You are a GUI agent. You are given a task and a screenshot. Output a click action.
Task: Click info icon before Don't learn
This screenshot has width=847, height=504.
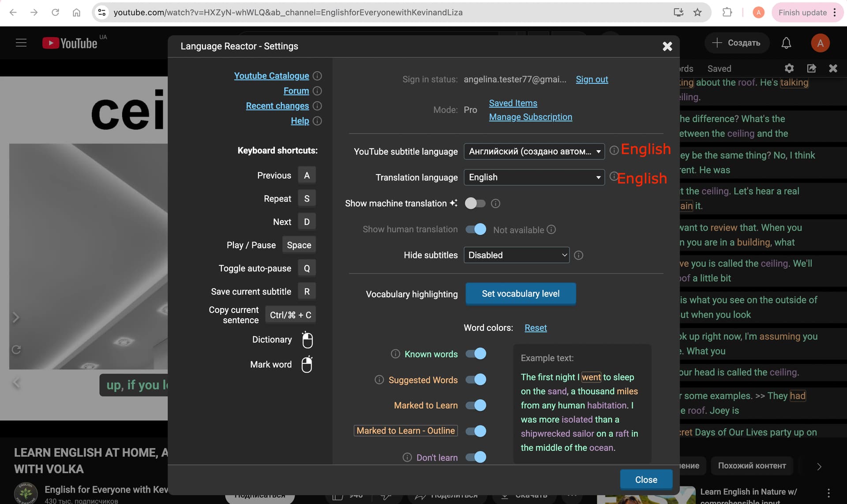(x=407, y=458)
